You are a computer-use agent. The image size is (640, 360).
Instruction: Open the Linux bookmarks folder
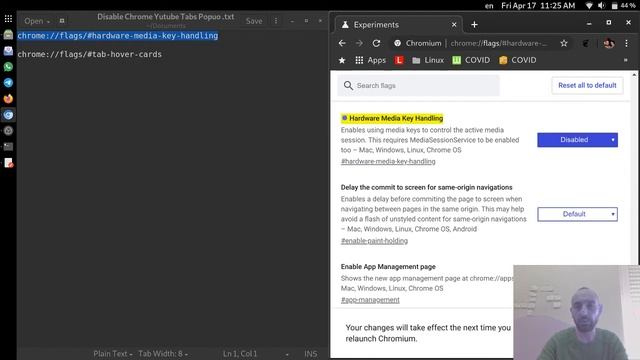[428, 60]
